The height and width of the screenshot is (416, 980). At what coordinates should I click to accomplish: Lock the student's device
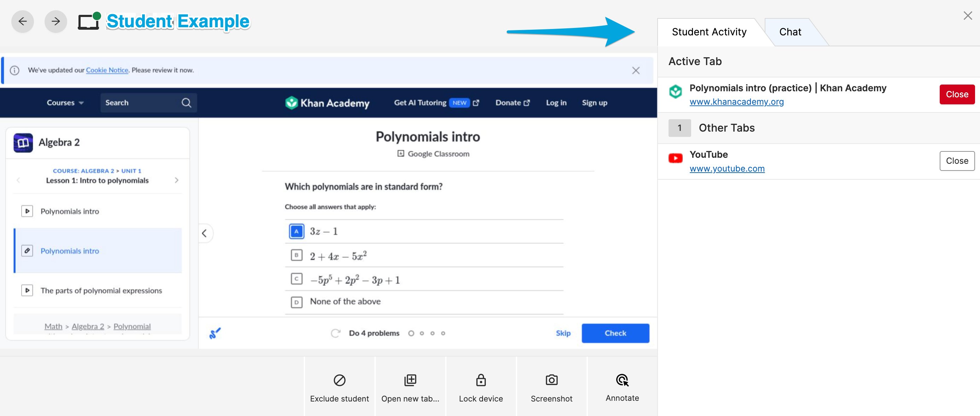click(x=481, y=387)
